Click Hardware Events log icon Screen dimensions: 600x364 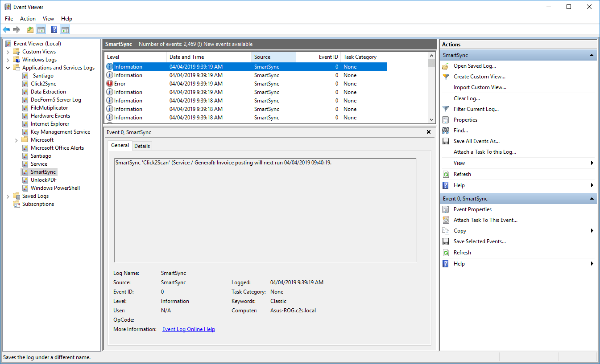pos(25,116)
